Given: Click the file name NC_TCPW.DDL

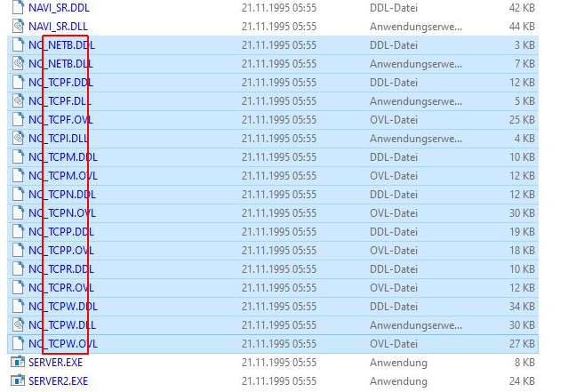Looking at the screenshot, I should pyautogui.click(x=63, y=307).
